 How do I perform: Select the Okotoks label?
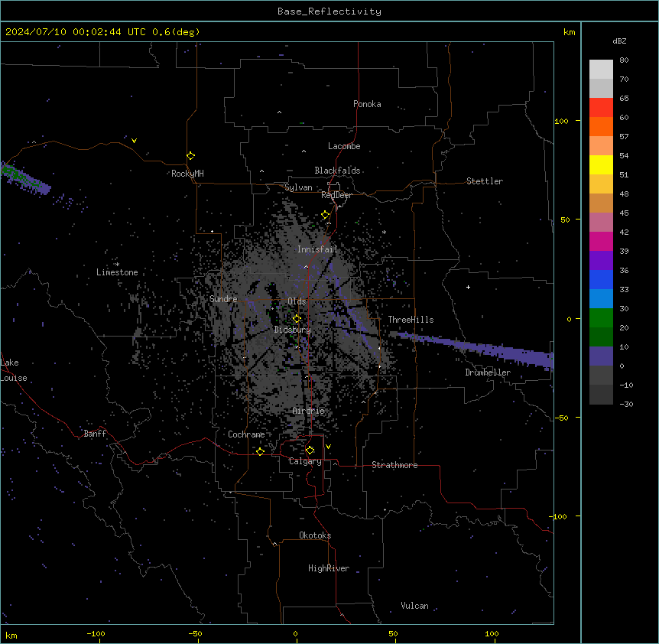click(x=315, y=535)
